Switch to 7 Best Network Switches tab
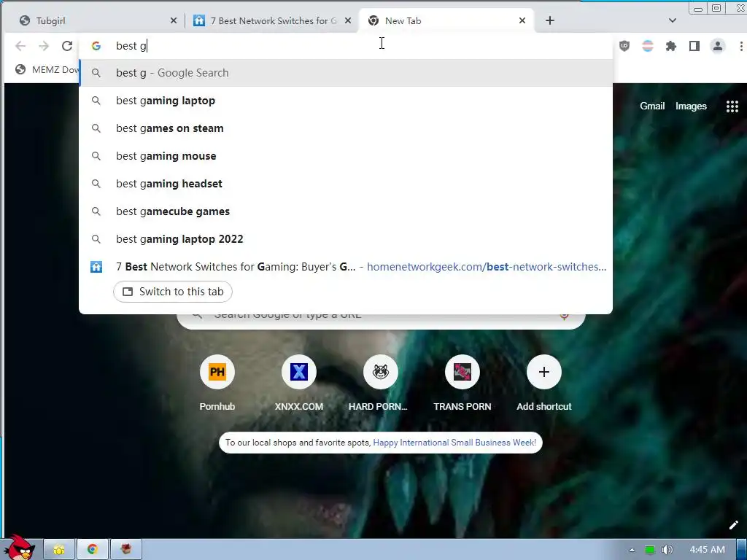The image size is (747, 560). pyautogui.click(x=272, y=20)
